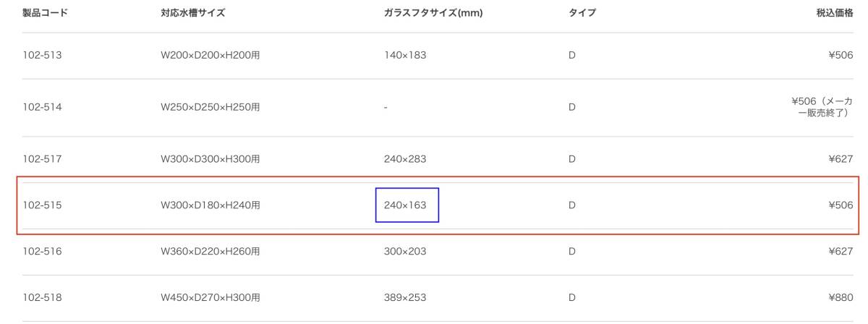
Task: Click the タイプ column header
Action: 582,13
